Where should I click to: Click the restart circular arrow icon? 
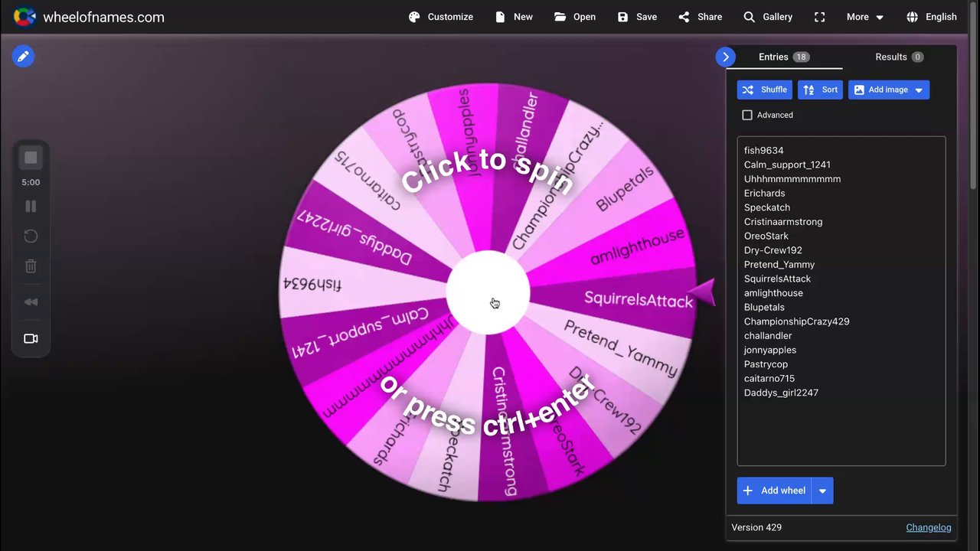[31, 236]
